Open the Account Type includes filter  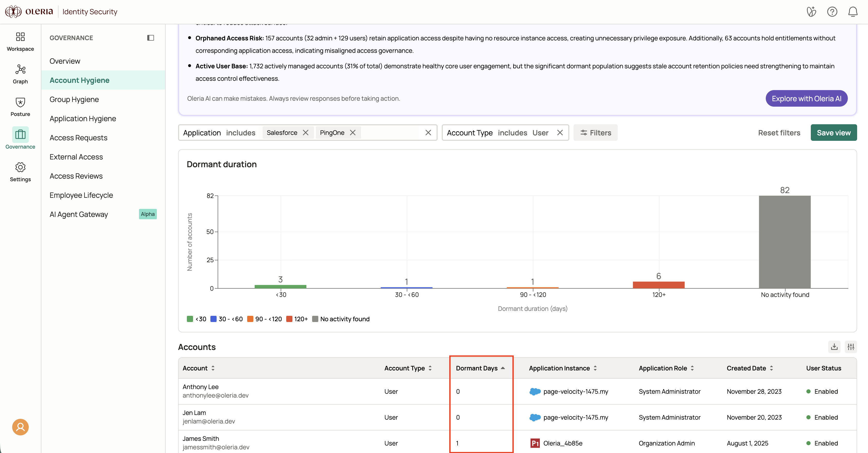[505, 133]
